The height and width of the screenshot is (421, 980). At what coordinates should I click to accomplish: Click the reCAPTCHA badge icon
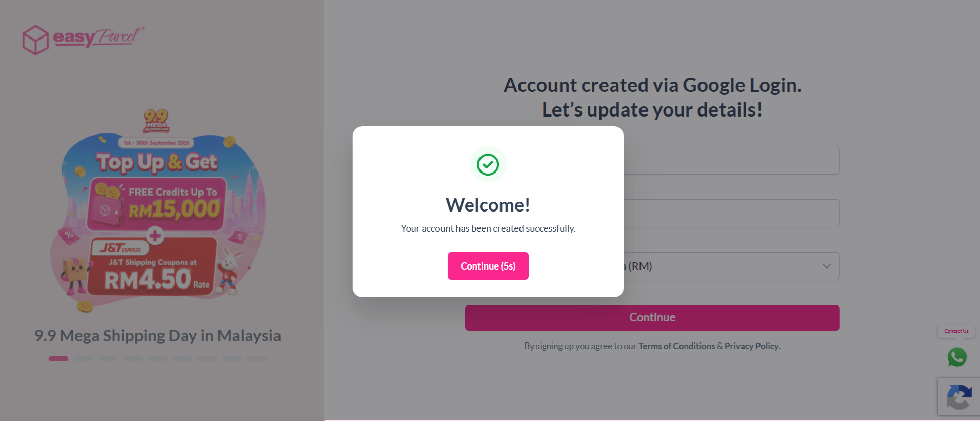(x=959, y=397)
